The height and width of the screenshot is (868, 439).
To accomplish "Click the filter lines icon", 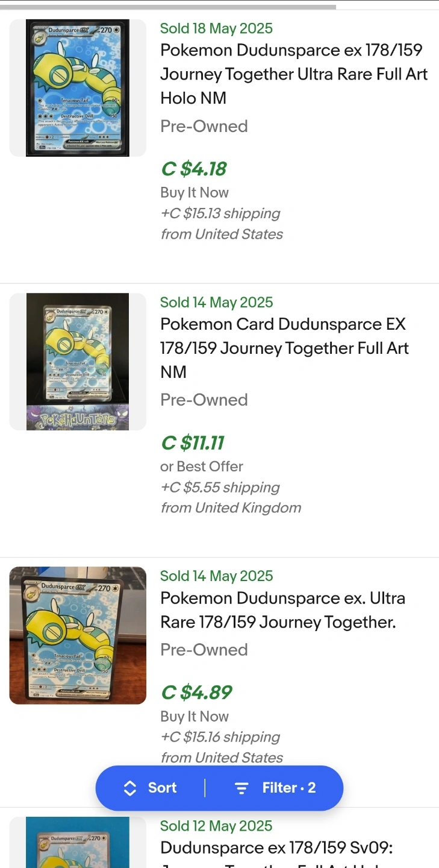I will (241, 788).
